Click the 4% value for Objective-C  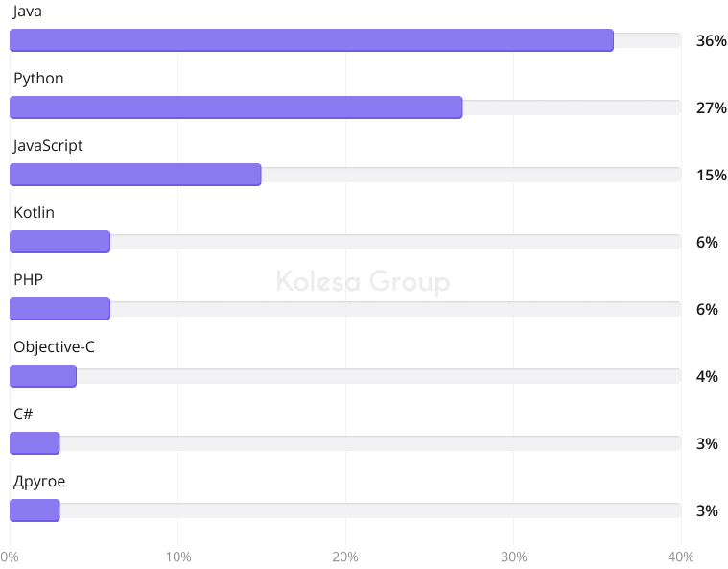click(x=707, y=377)
